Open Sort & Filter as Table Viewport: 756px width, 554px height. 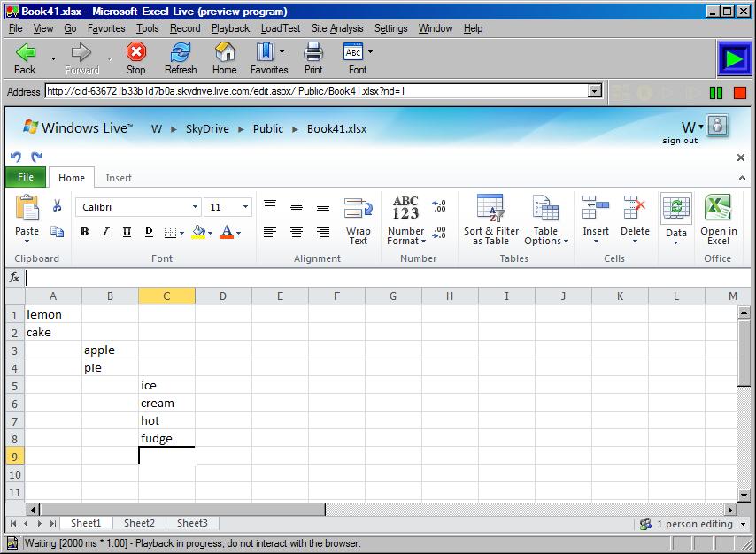[490, 219]
